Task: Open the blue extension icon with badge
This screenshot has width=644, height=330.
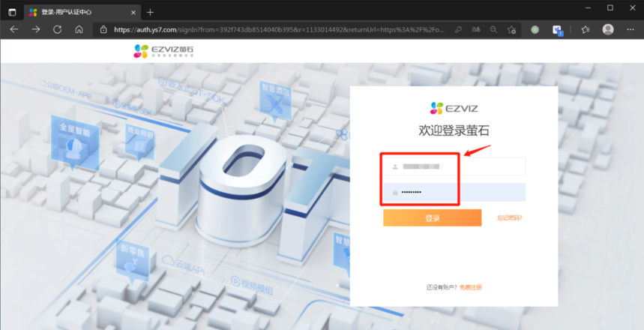Action: click(x=557, y=30)
